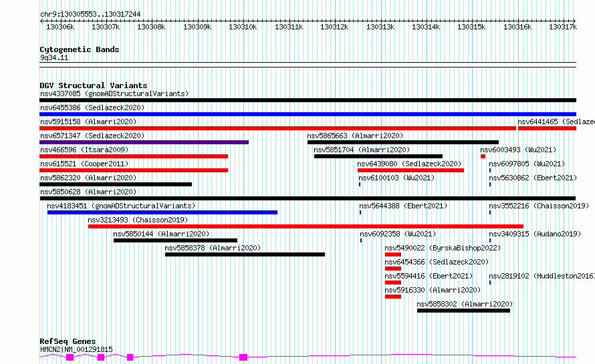
Task: Click the nsv6439080 (Sedlazeck2020) label
Action: coord(409,164)
